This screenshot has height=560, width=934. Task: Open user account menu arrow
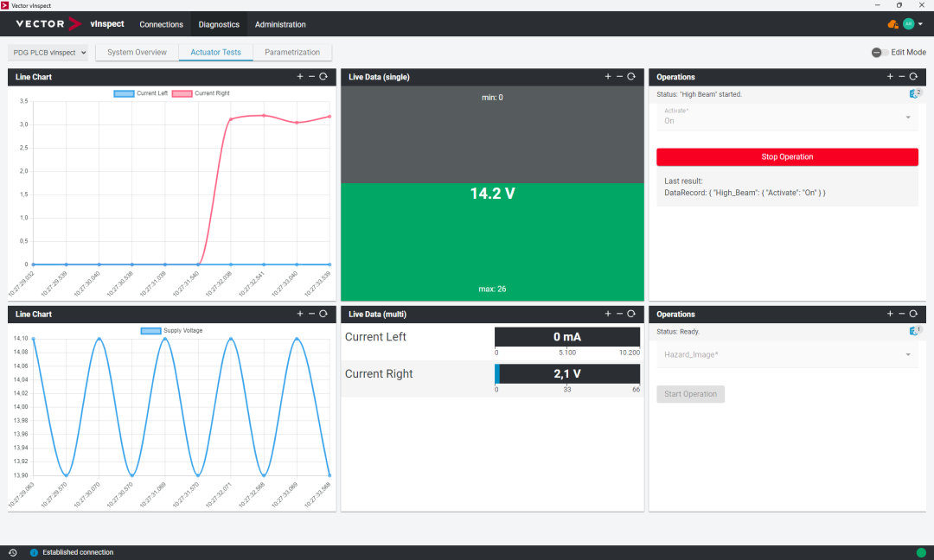click(x=920, y=24)
